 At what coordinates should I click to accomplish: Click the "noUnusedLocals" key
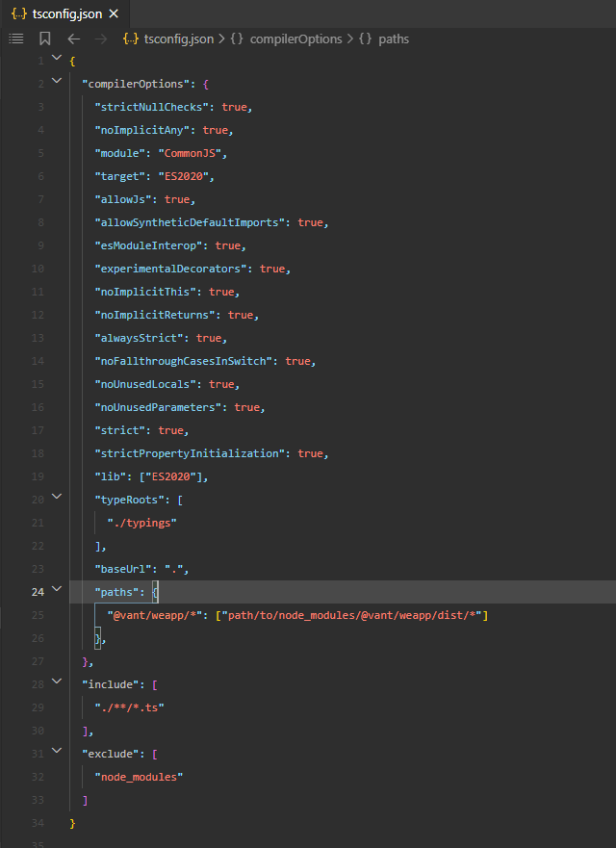[x=145, y=384]
